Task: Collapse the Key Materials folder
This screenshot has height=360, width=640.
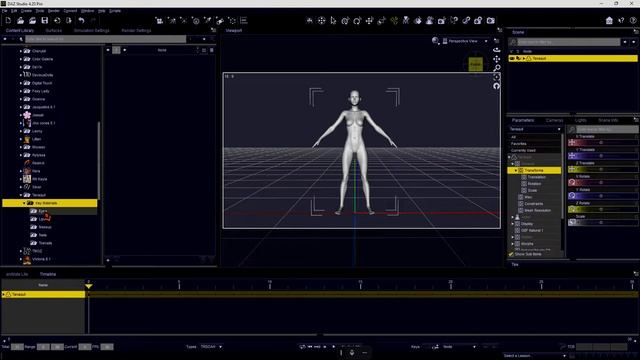Action: pyautogui.click(x=24, y=203)
